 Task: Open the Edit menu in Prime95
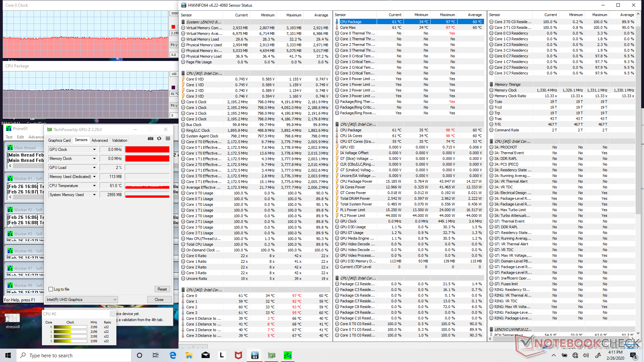click(x=20, y=137)
